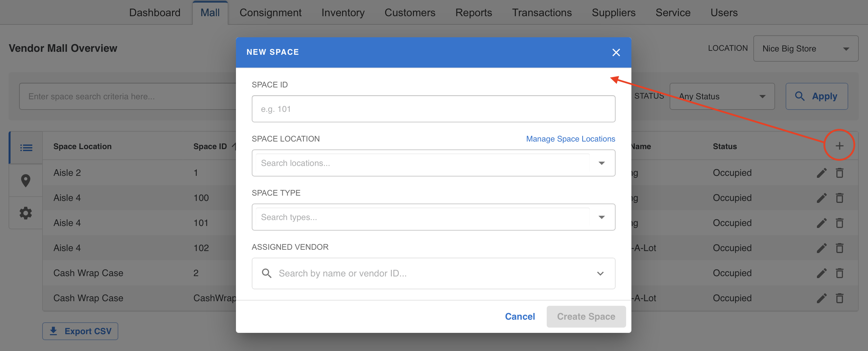Edit the Cash Wrap Case CashWrap row

(822, 298)
